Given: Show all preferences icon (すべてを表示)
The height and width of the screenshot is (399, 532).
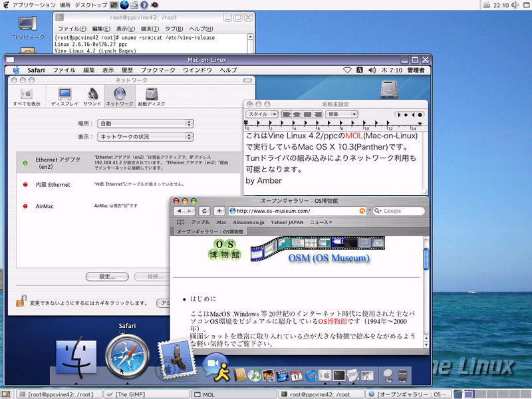Looking at the screenshot, I should (27, 96).
